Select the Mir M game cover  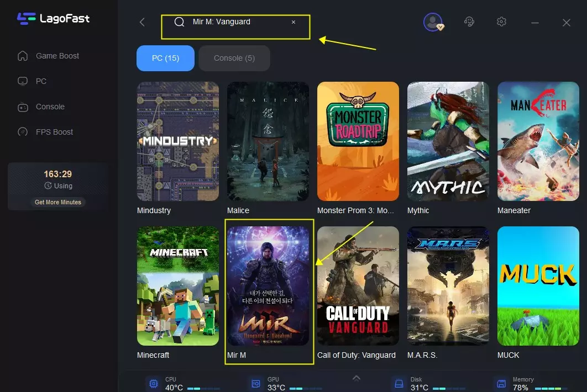tap(268, 286)
